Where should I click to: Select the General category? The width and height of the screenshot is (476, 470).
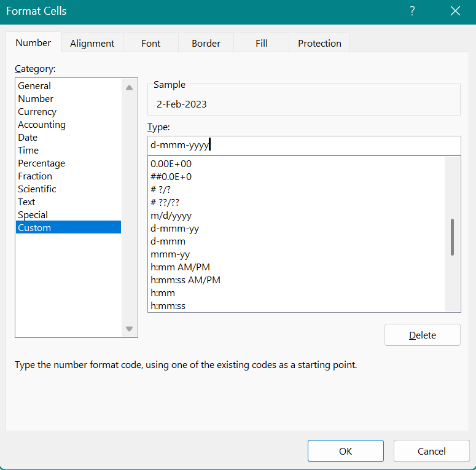coord(68,85)
